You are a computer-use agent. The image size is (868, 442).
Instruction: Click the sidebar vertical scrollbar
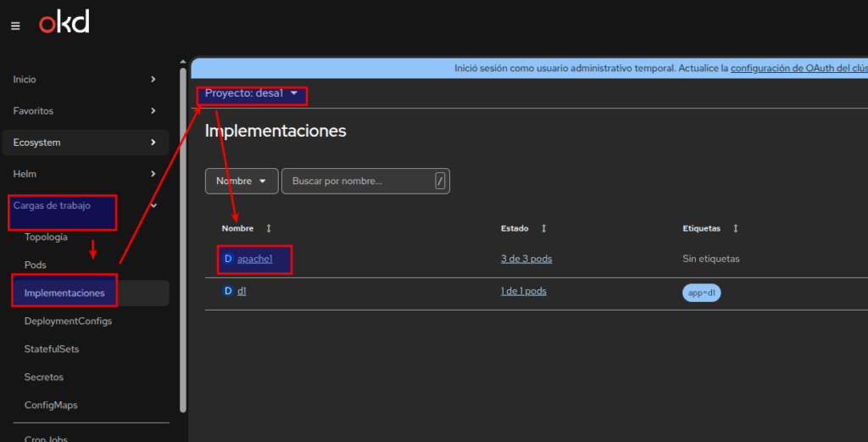tap(183, 238)
